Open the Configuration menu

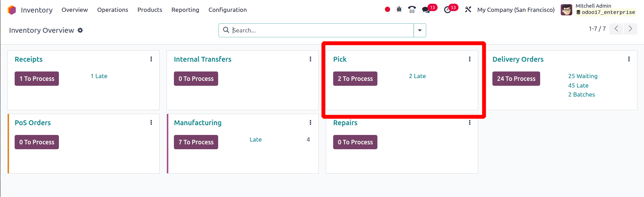coord(228,10)
